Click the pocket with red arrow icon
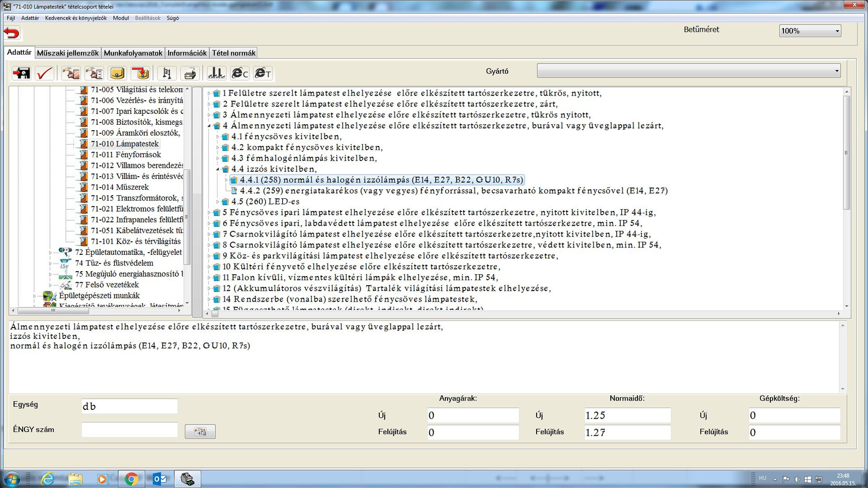The height and width of the screenshot is (488, 868). pyautogui.click(x=141, y=73)
